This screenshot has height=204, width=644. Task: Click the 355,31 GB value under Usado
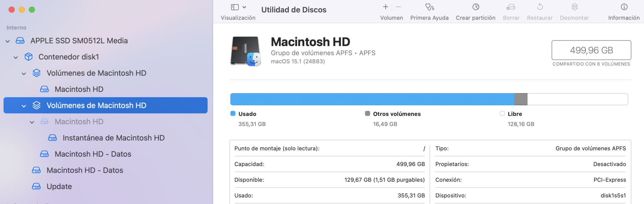click(252, 124)
